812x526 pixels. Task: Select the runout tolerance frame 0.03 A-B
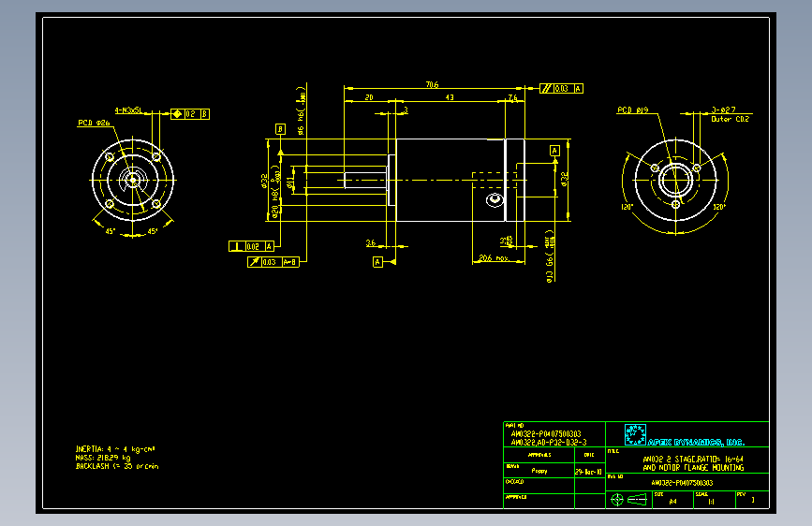click(273, 262)
